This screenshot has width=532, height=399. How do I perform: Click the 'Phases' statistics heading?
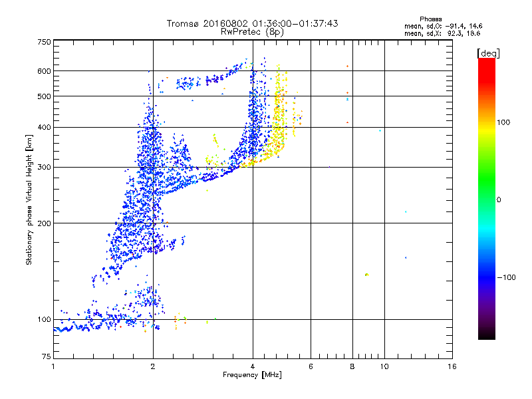click(430, 19)
